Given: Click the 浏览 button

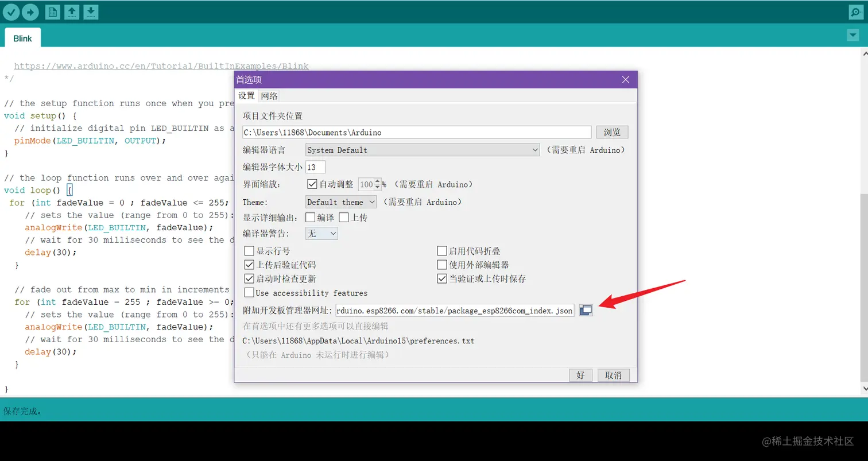Looking at the screenshot, I should (x=612, y=132).
